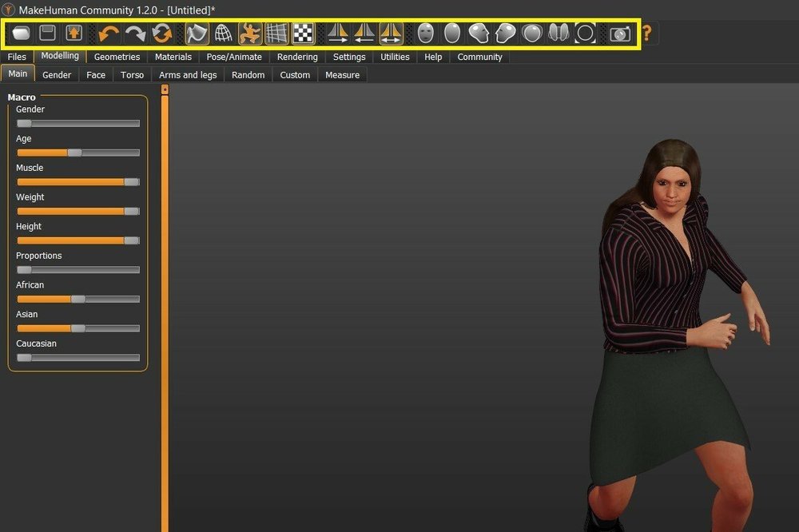Screen dimensions: 799x532
Task: Open the help question mark icon
Action: [646, 34]
